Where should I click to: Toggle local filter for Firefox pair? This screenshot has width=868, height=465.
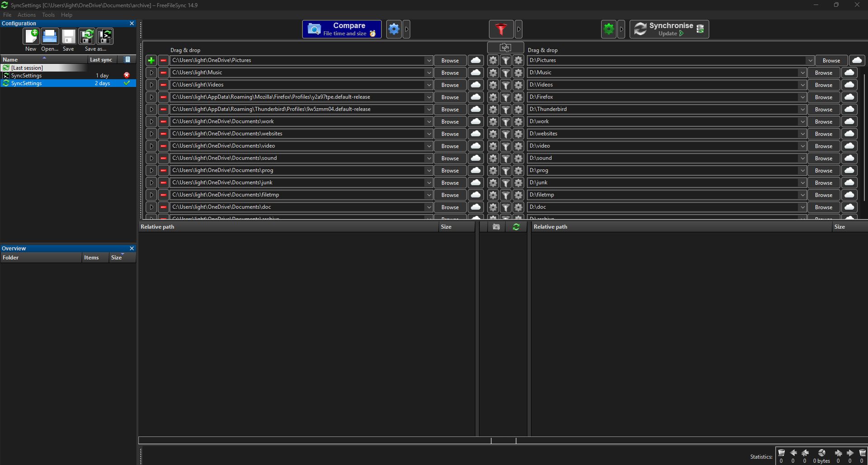coord(506,97)
